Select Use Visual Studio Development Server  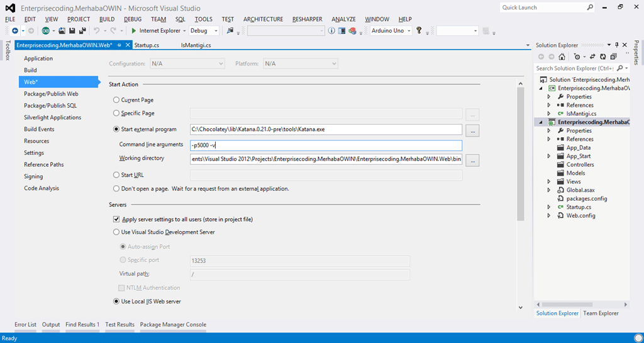(x=116, y=232)
